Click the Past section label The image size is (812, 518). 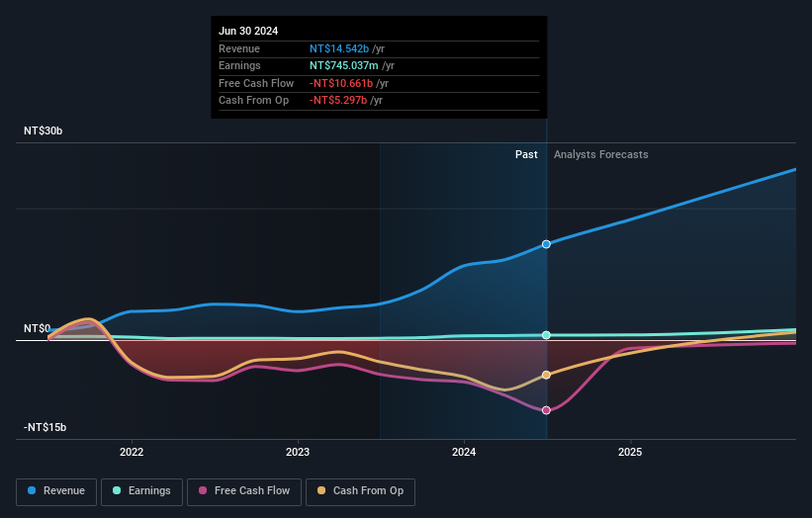(x=526, y=155)
